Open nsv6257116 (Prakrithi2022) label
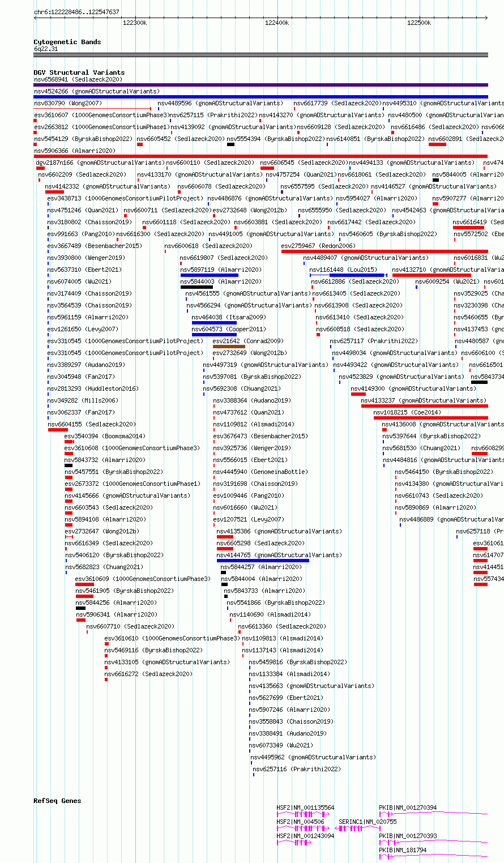504x863 pixels. (x=297, y=769)
